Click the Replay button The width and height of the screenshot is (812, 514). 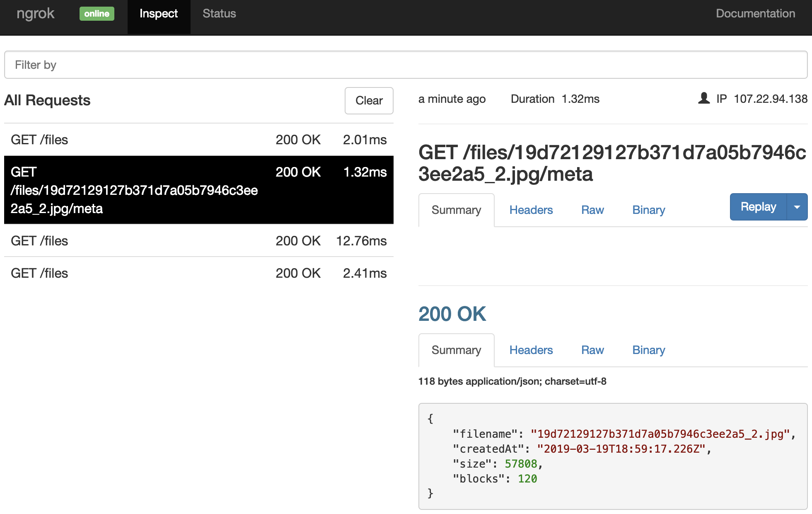pyautogui.click(x=758, y=207)
